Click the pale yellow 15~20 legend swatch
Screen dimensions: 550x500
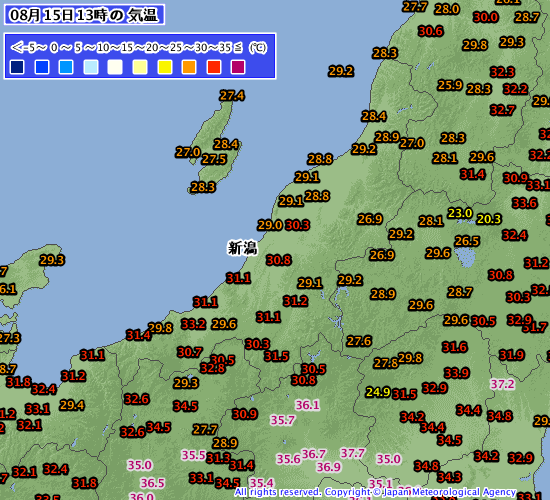tap(140, 67)
